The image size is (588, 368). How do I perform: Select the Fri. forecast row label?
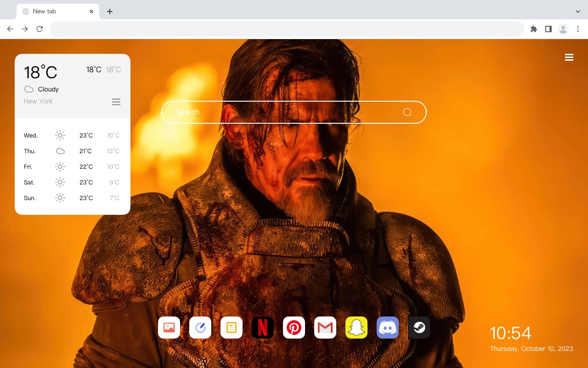click(x=28, y=167)
